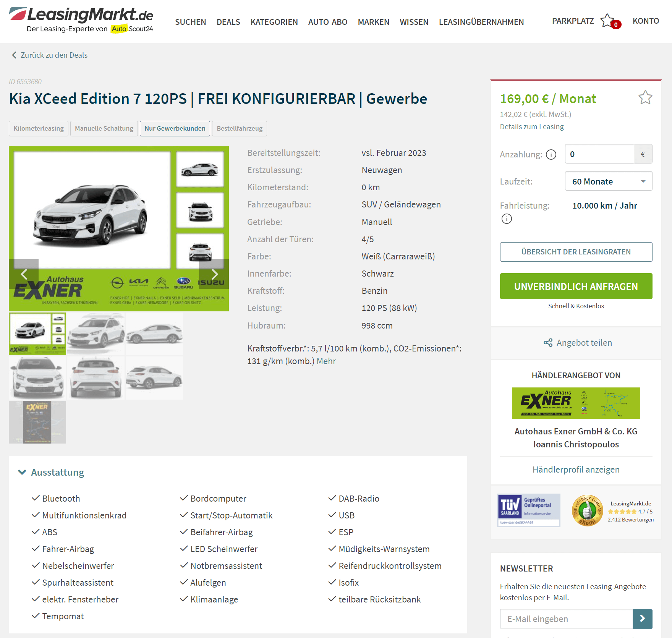Click the TÜV Saarland badge
The width and height of the screenshot is (672, 638).
tap(529, 510)
